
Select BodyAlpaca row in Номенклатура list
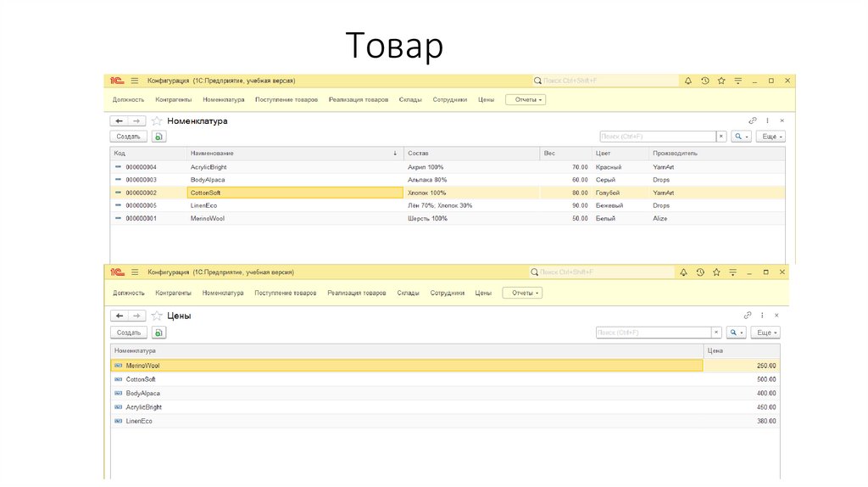[x=448, y=180]
